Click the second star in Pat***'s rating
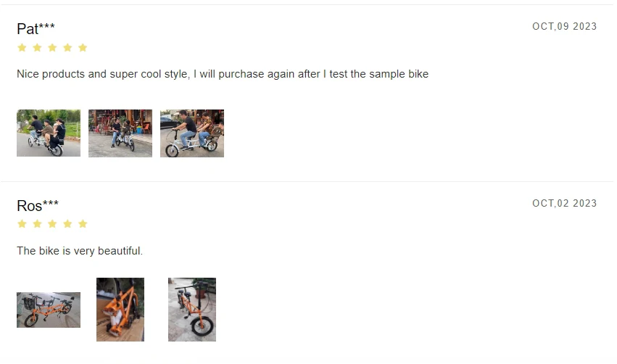 [x=37, y=48]
